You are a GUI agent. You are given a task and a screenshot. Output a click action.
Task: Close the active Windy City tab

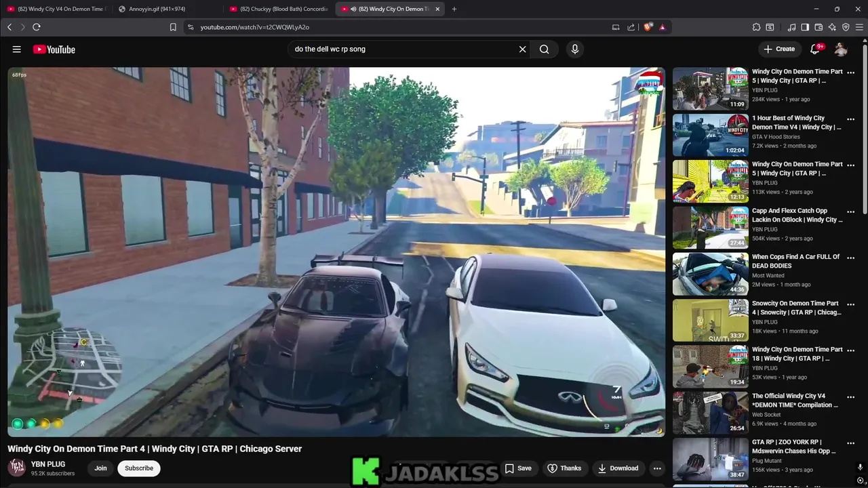[x=437, y=9]
